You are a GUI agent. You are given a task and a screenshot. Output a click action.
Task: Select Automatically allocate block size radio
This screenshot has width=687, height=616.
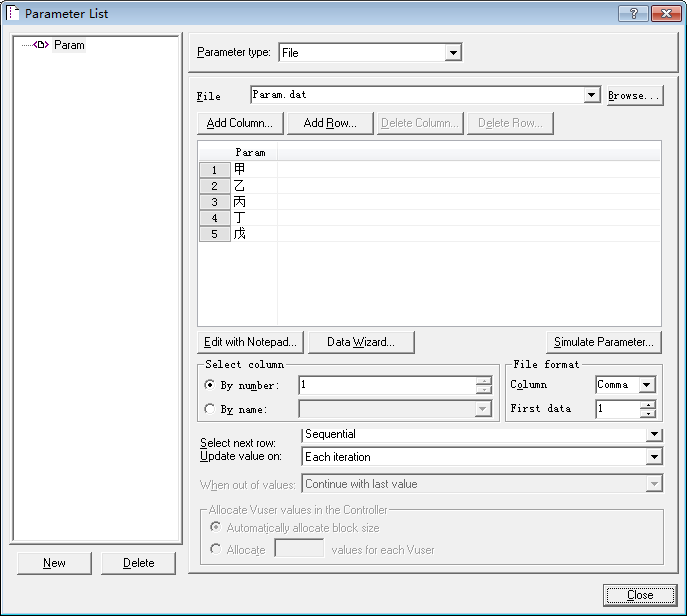pos(215,527)
